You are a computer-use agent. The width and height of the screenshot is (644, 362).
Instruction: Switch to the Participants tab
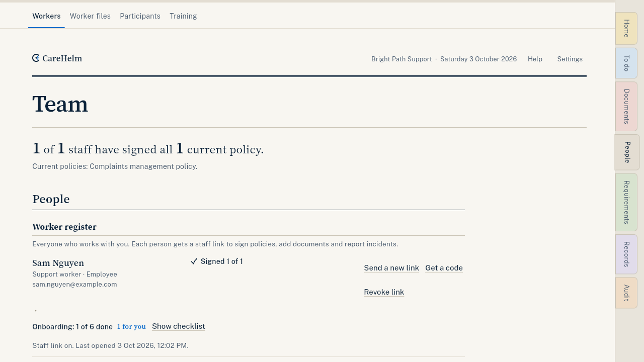[140, 16]
